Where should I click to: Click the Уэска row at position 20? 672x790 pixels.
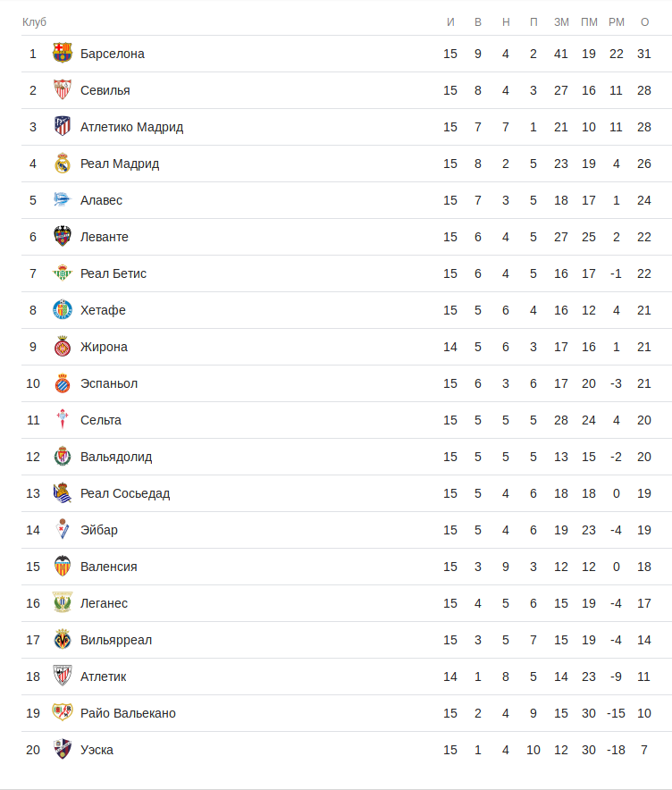click(x=97, y=750)
